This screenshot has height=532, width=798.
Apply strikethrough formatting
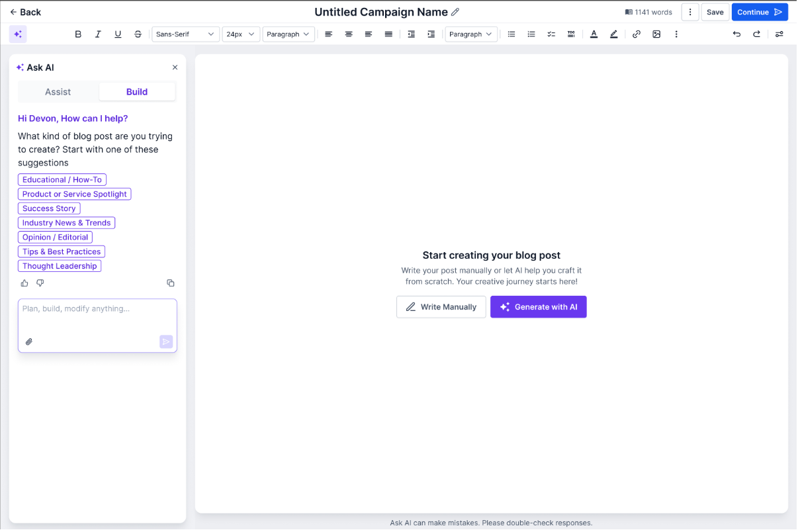tap(138, 34)
